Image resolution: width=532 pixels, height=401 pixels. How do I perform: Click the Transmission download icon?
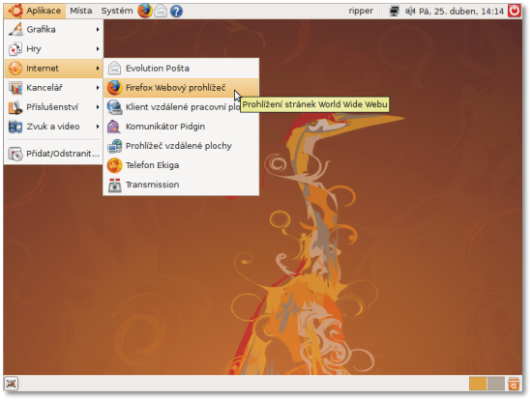(114, 186)
